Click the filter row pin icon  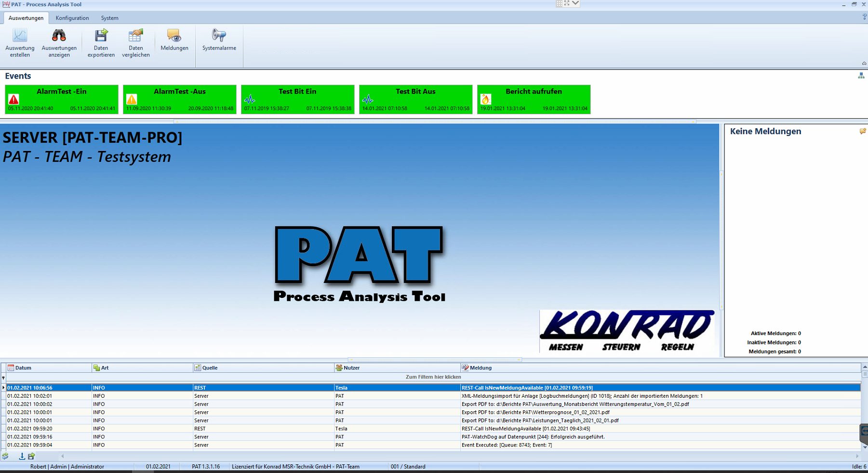point(3,377)
